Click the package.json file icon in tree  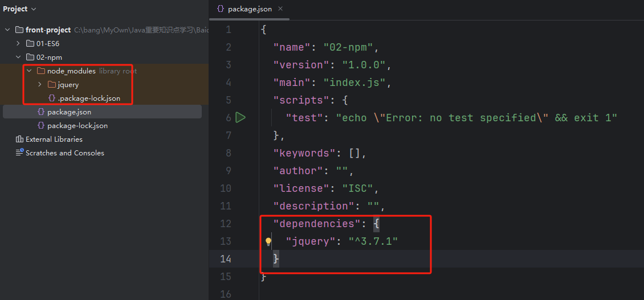point(40,112)
